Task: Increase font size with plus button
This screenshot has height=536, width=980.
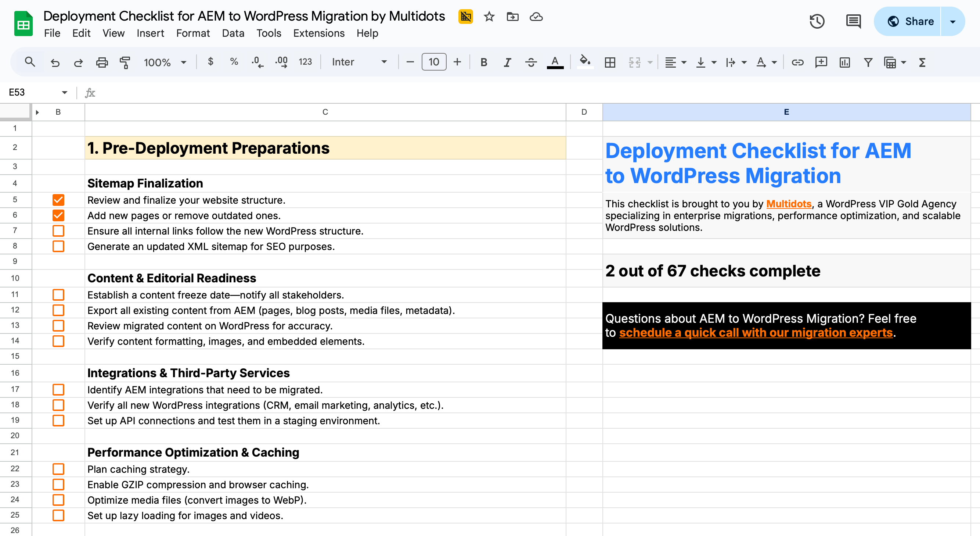Action: [457, 62]
